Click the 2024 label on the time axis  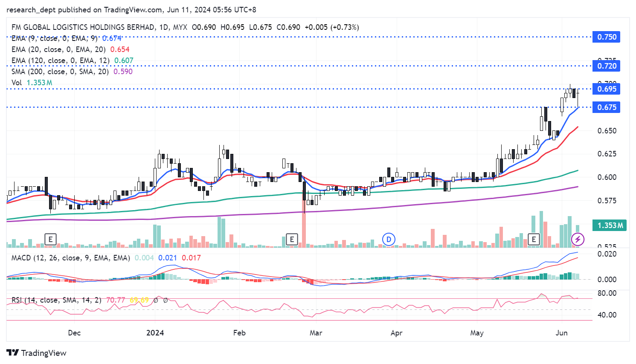[155, 333]
